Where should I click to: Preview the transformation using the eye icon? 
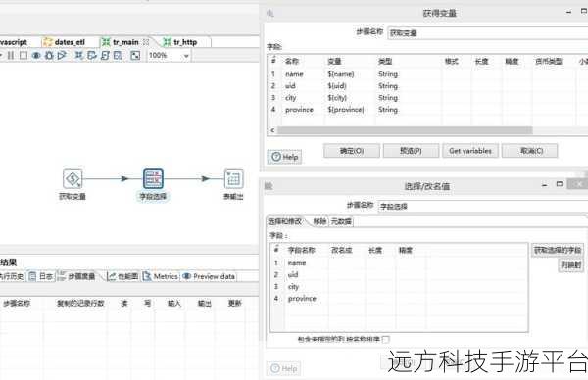tap(36, 56)
